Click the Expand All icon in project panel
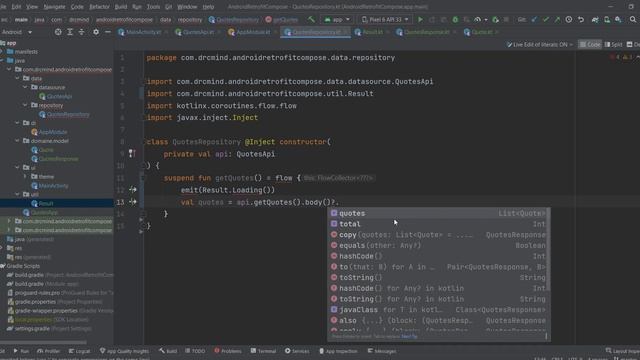 pos(70,32)
